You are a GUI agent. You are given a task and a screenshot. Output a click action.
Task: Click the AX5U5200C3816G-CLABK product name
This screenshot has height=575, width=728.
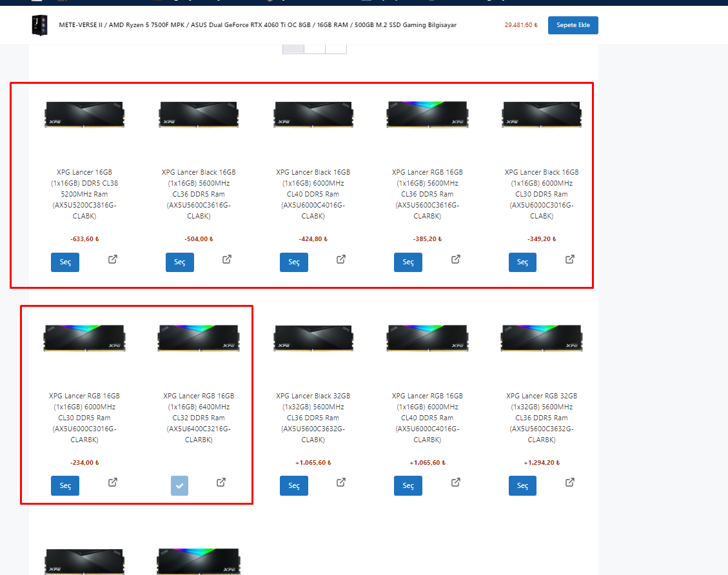(x=84, y=194)
